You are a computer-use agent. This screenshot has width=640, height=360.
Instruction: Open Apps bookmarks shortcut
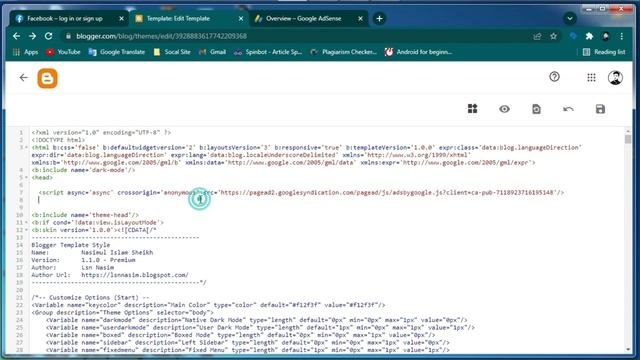(25, 52)
